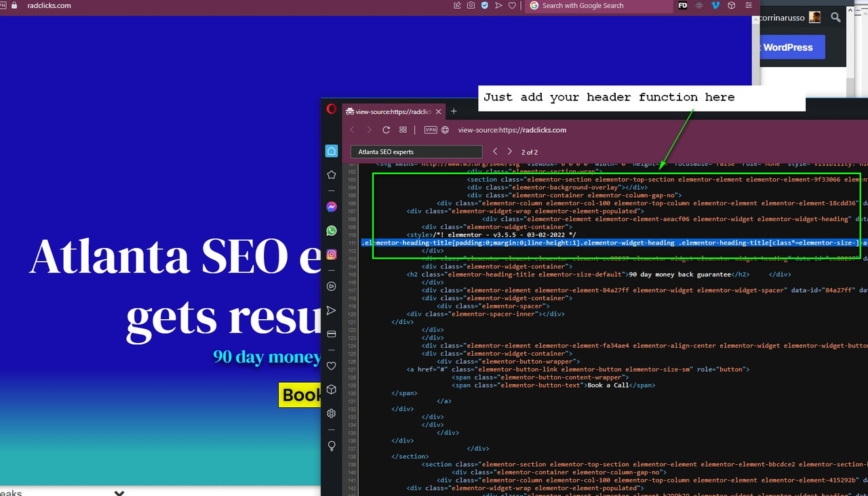Take a snapshot with the camera icon
The height and width of the screenshot is (496, 868).
pyautogui.click(x=471, y=5)
